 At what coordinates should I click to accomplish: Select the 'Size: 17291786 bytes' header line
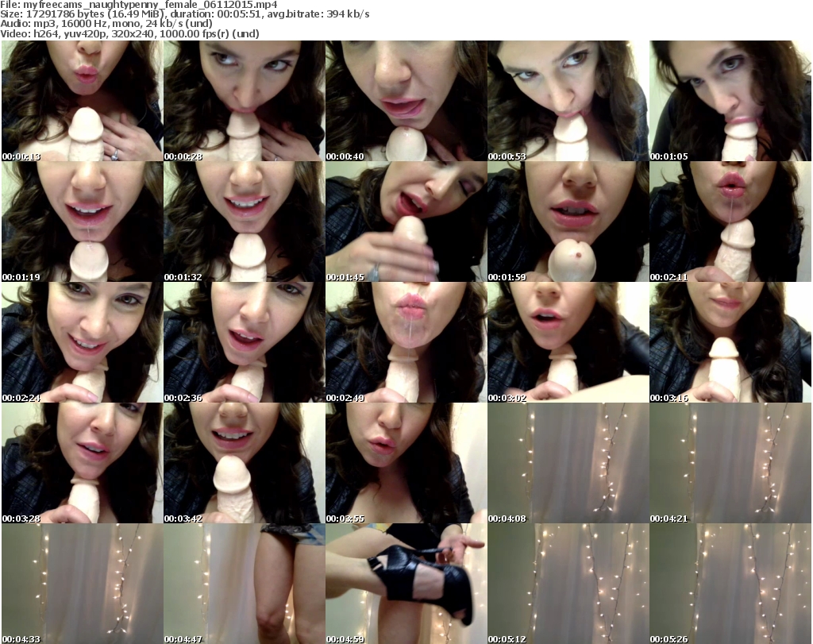184,14
